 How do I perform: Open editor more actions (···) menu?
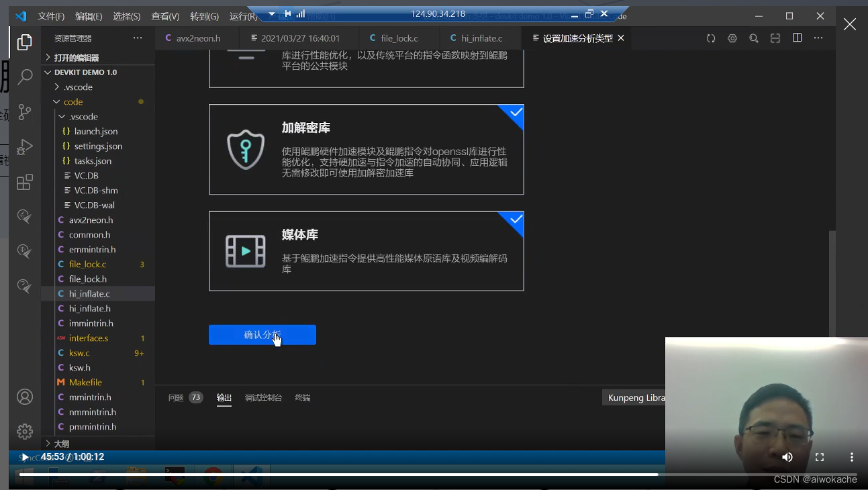pos(818,38)
